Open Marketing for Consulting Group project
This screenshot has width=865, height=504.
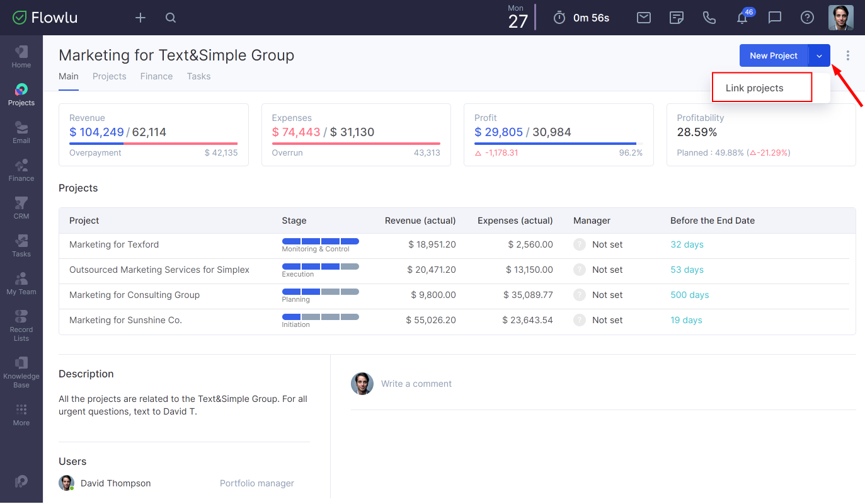point(134,295)
